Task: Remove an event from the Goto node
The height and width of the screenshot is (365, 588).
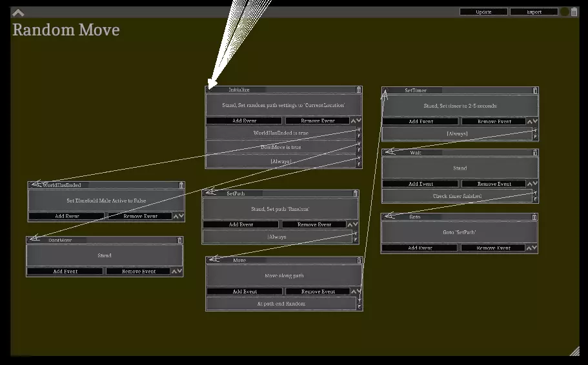Action: 493,248
